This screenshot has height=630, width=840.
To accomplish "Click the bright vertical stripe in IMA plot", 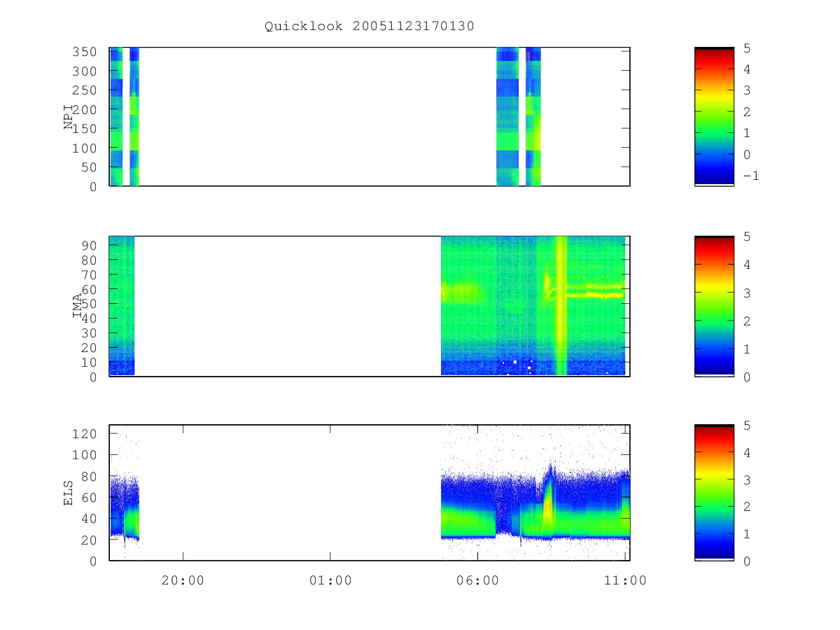I will click(561, 306).
